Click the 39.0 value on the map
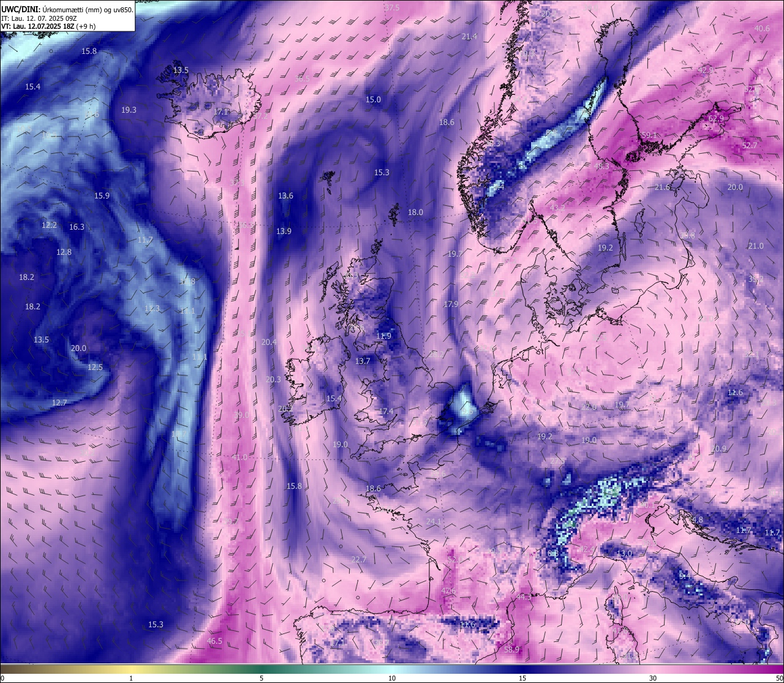The height and width of the screenshot is (683, 784). (x=242, y=415)
